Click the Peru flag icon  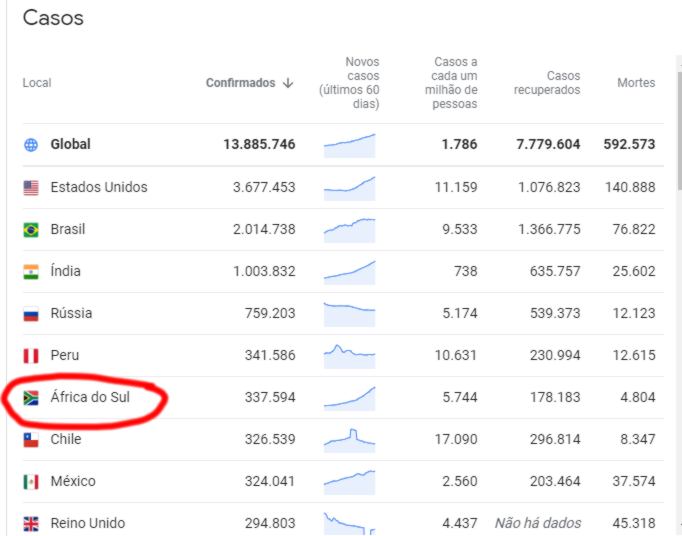[x=31, y=356]
